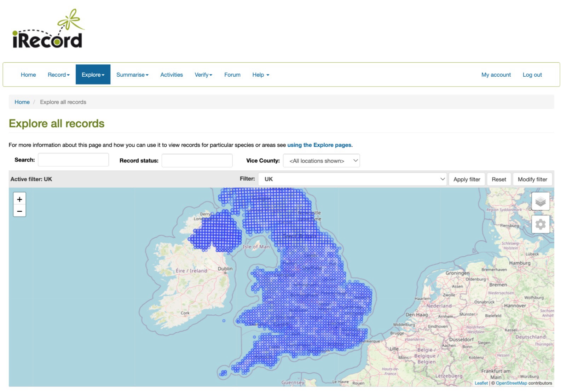
Task: Zoom out on the map
Action: 19,211
